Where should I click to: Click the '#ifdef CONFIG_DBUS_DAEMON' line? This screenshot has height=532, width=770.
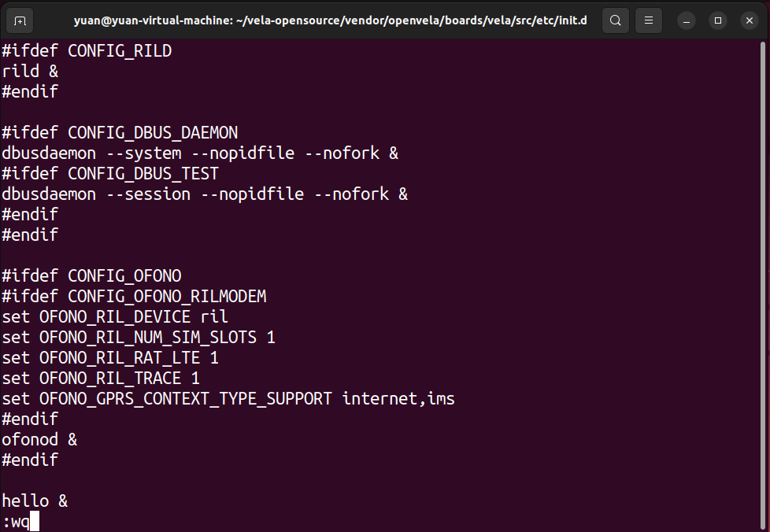click(x=120, y=133)
